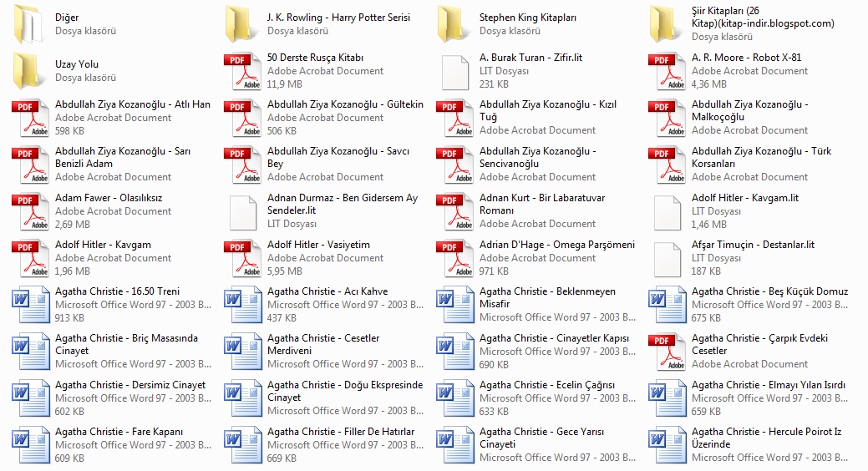Click the blank file icon of Adolf Hitler - Kavgam.lit

coord(667,212)
